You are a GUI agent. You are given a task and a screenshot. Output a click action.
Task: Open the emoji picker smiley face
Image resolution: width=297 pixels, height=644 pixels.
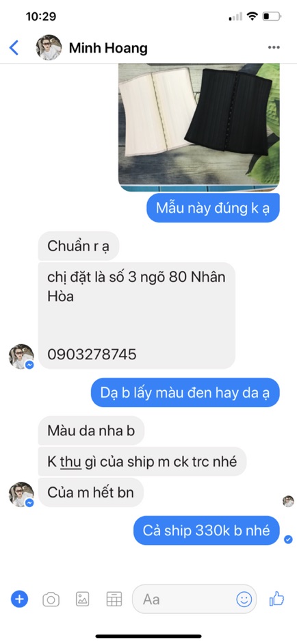tap(244, 600)
